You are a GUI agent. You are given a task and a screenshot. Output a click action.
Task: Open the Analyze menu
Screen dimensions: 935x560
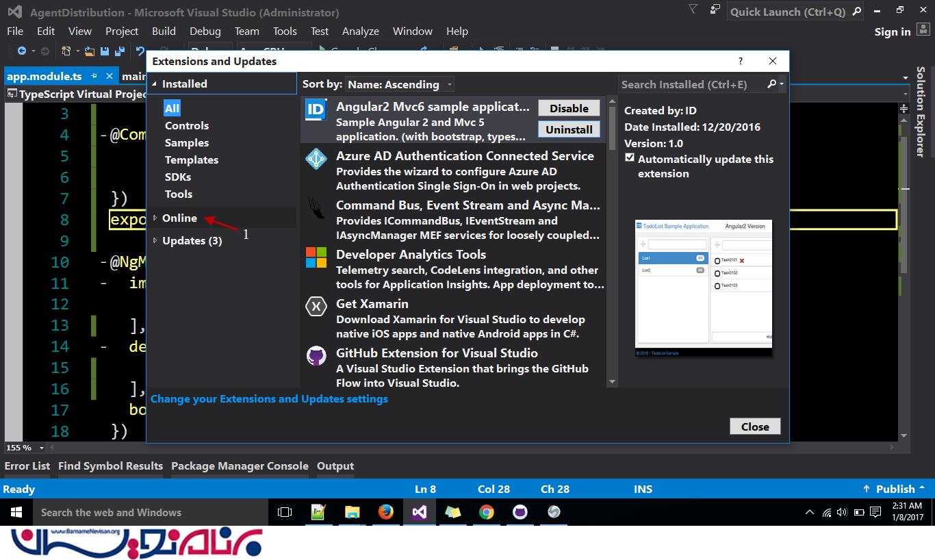(x=361, y=31)
